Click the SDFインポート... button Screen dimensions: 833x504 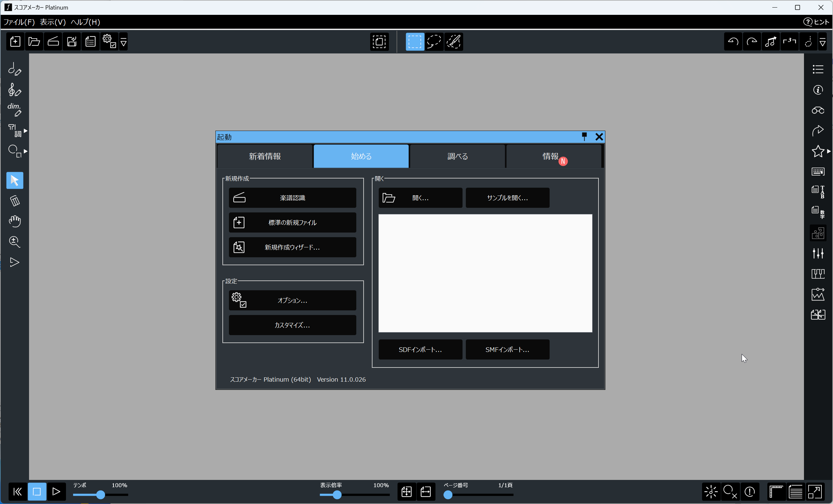click(420, 350)
